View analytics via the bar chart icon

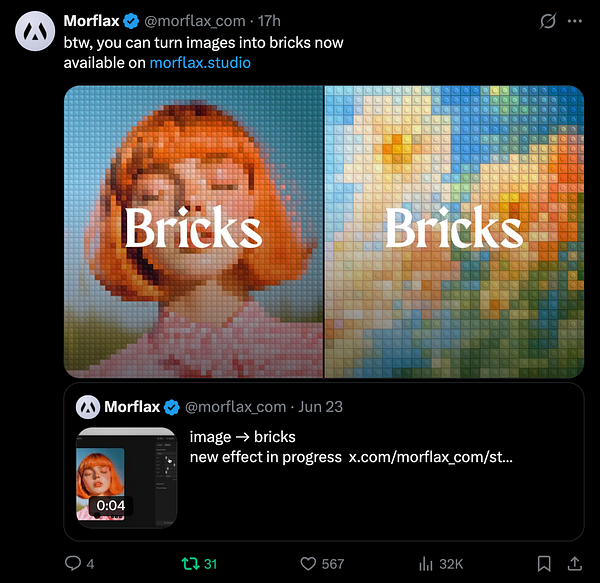point(426,564)
